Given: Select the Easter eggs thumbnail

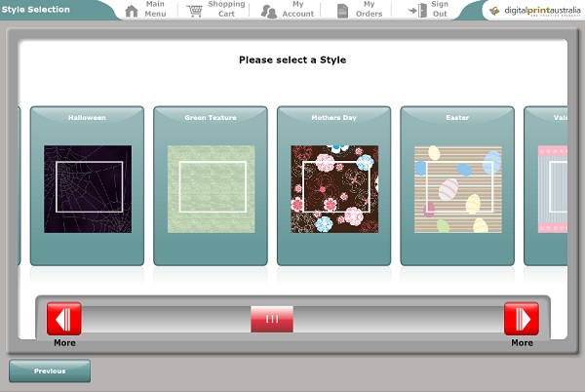Looking at the screenshot, I should tap(458, 189).
